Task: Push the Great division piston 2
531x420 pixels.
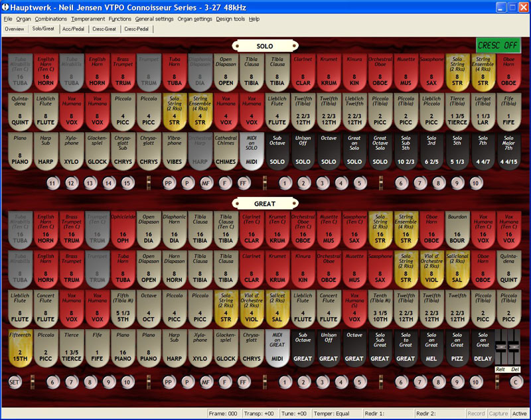Action: point(303,382)
